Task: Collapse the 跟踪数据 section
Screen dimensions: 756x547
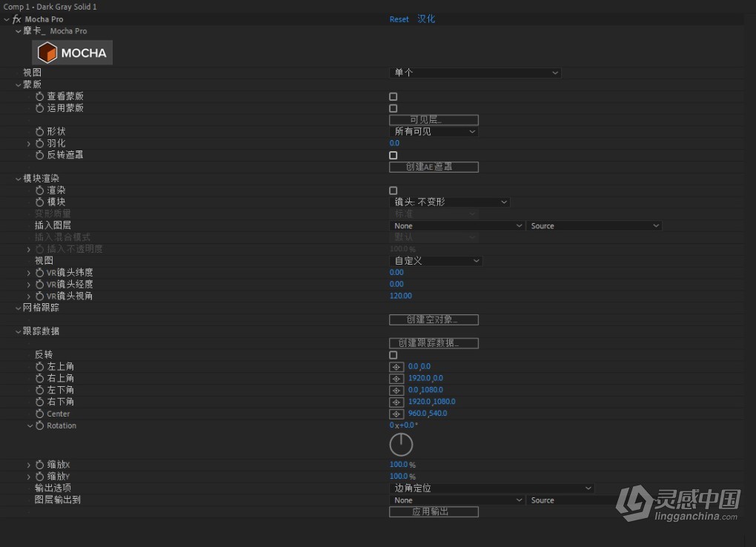Action: [19, 331]
